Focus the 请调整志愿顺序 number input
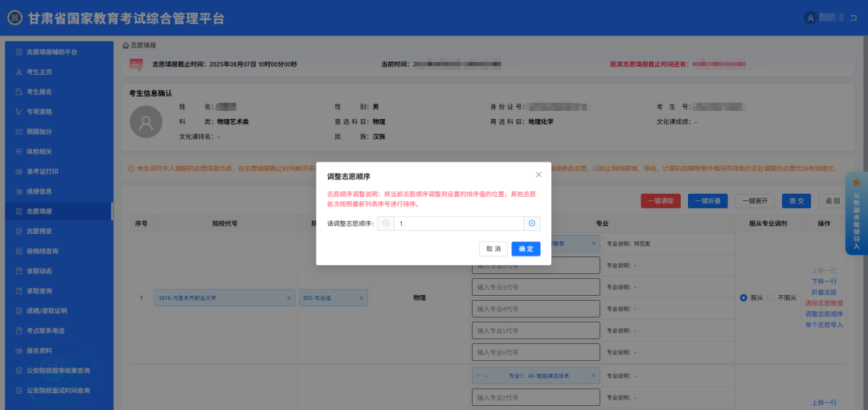This screenshot has width=868, height=410. [x=458, y=223]
